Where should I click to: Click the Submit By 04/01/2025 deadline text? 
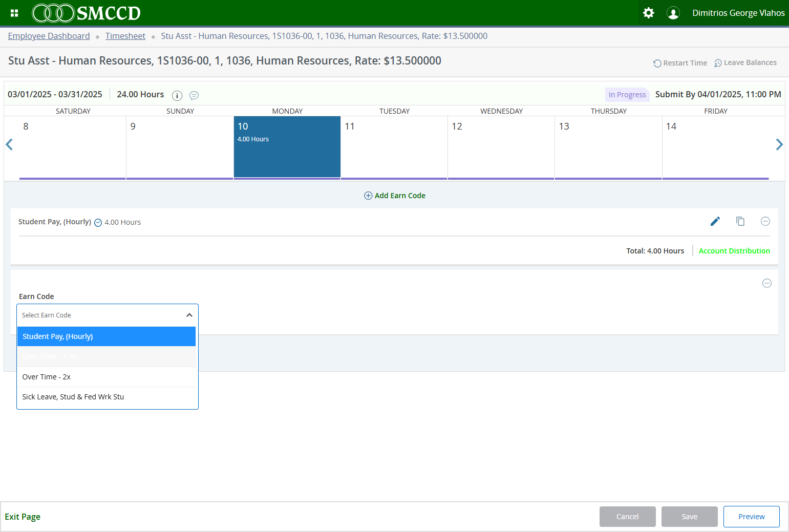[718, 94]
